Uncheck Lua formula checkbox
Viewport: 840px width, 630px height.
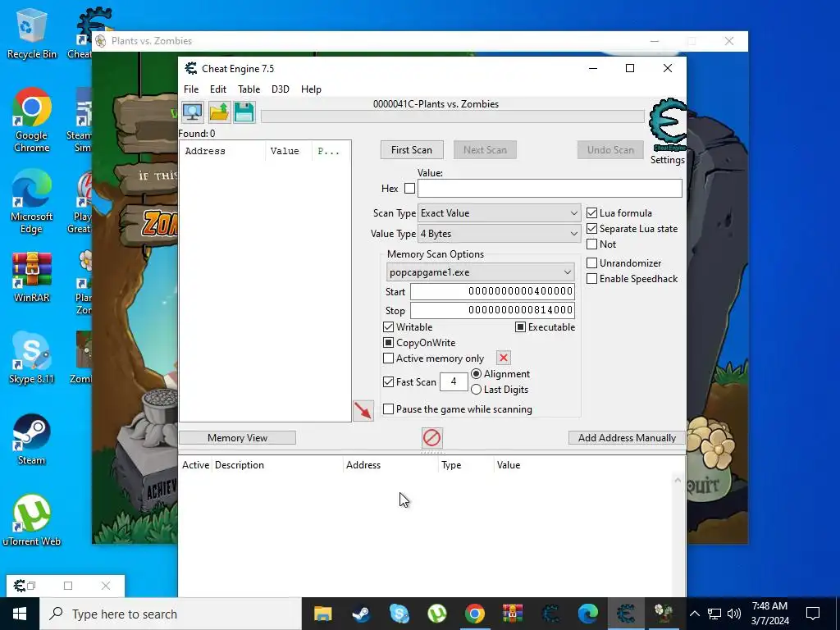(592, 213)
